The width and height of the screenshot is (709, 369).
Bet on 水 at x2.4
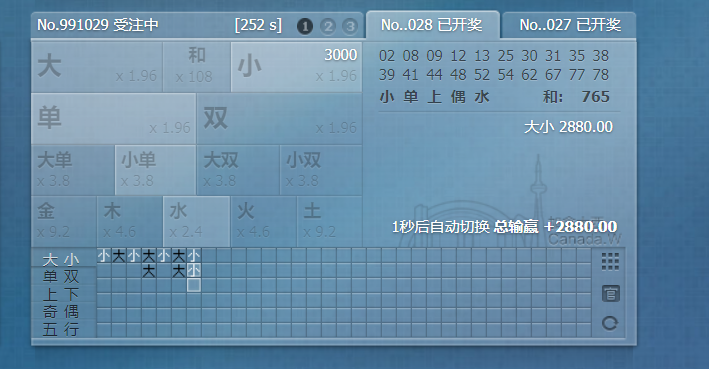[196, 222]
